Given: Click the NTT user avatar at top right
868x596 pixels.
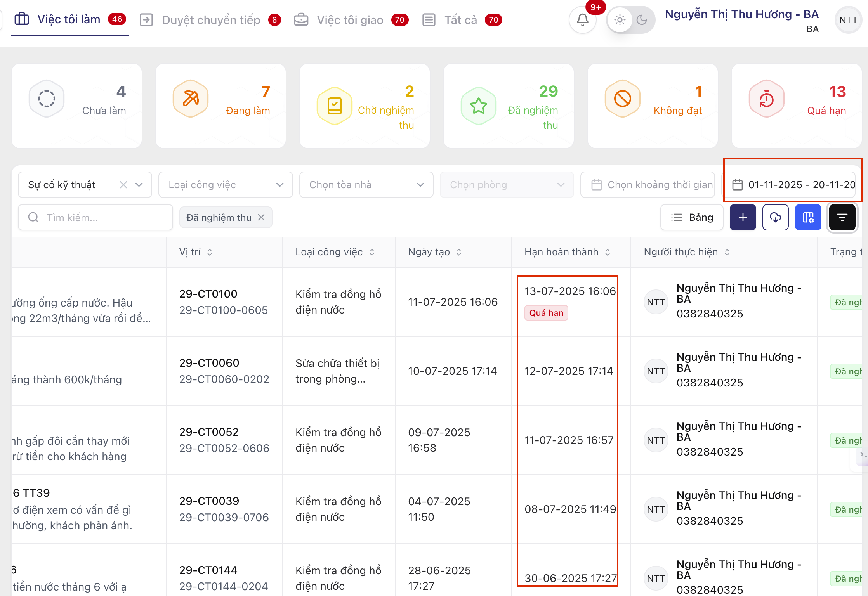Looking at the screenshot, I should [848, 20].
